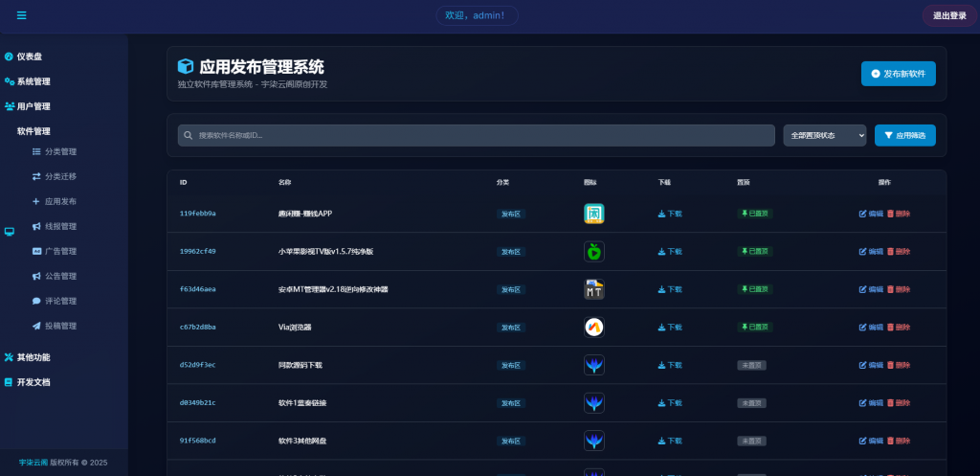Delete the 安卓MT管理器 entry

click(899, 289)
